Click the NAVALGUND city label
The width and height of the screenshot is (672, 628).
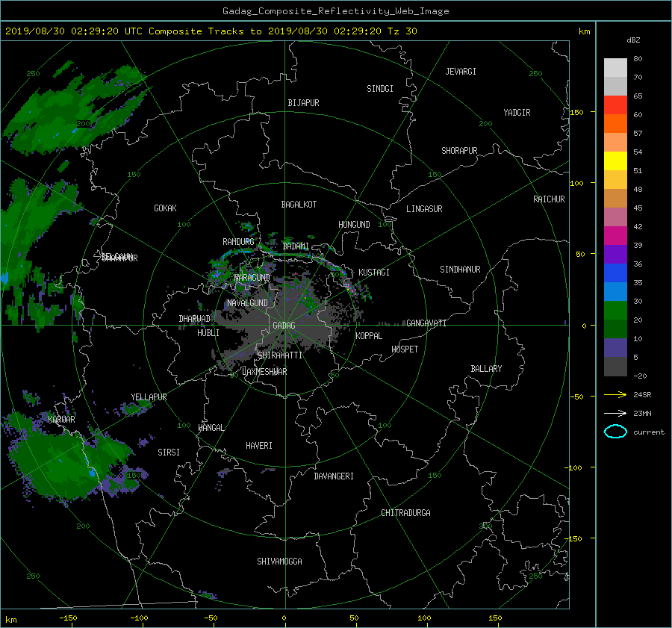247,303
